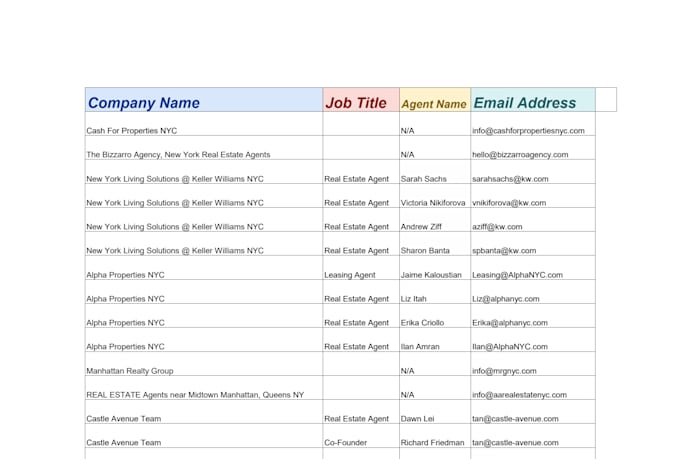680x459 pixels.
Task: Select Castle Avenue Team cell in Co-Founder row
Action: [204, 436]
